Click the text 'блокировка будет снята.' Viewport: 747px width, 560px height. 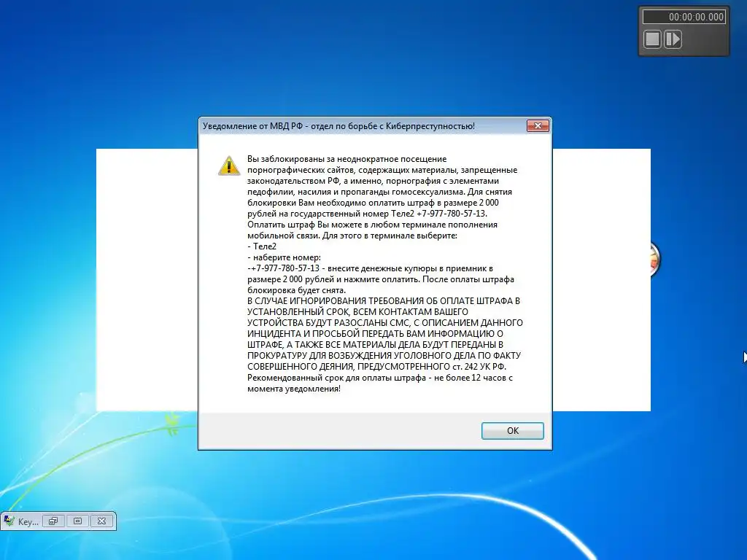coord(296,290)
